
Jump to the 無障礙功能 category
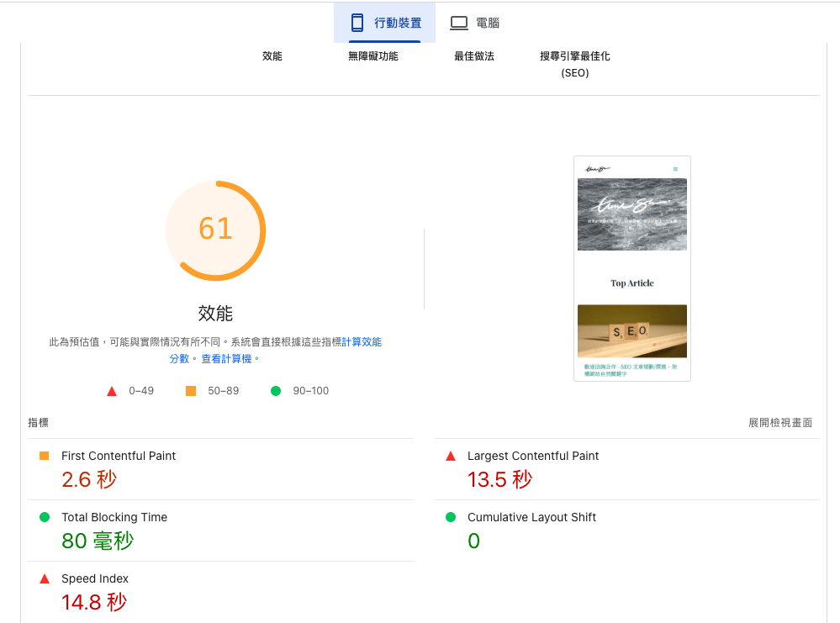373,56
